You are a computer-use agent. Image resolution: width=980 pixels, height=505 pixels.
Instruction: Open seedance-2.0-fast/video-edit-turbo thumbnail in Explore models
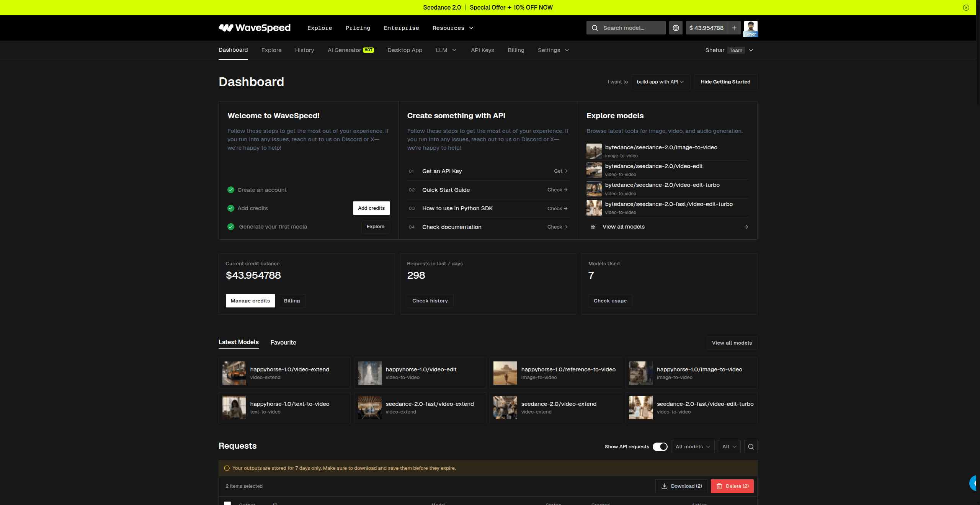(x=594, y=208)
